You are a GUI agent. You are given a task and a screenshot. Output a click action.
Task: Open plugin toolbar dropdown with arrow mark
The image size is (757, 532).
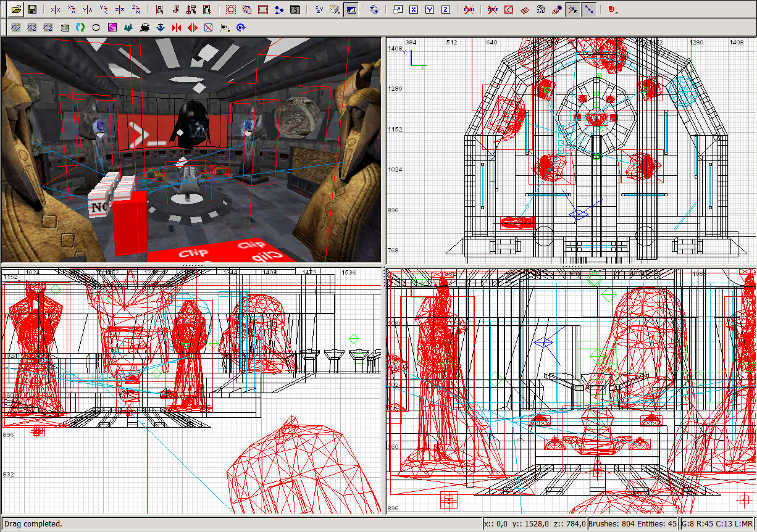(x=225, y=27)
